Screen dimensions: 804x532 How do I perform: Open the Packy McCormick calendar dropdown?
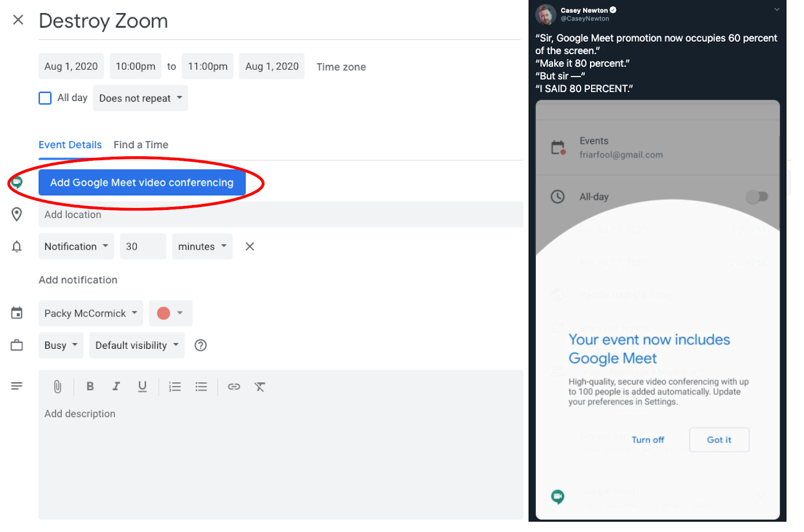point(91,313)
